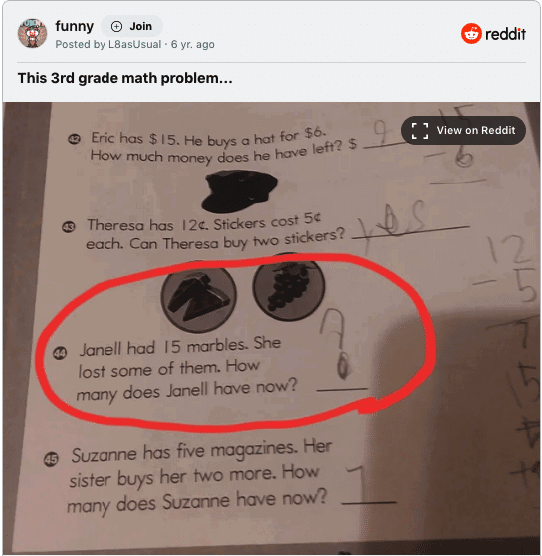Click the plus icon in Join
The width and height of the screenshot is (542, 556).
click(116, 26)
